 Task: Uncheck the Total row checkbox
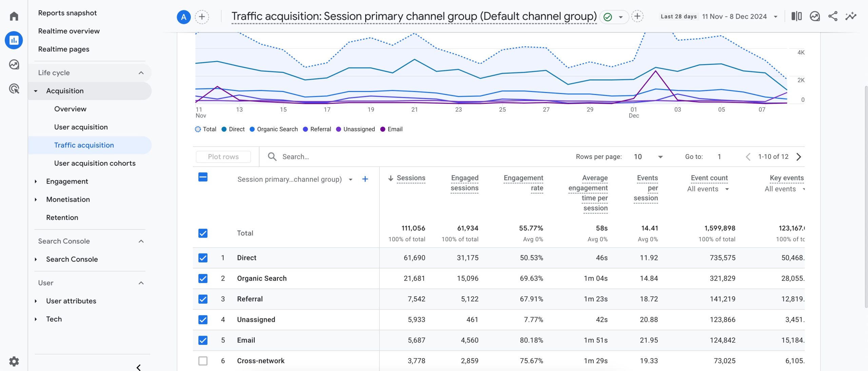point(203,233)
